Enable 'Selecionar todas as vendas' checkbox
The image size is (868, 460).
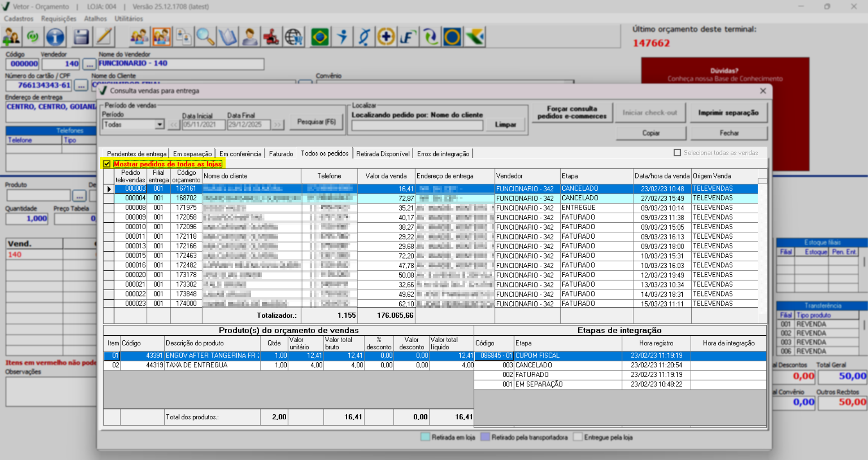tap(677, 153)
